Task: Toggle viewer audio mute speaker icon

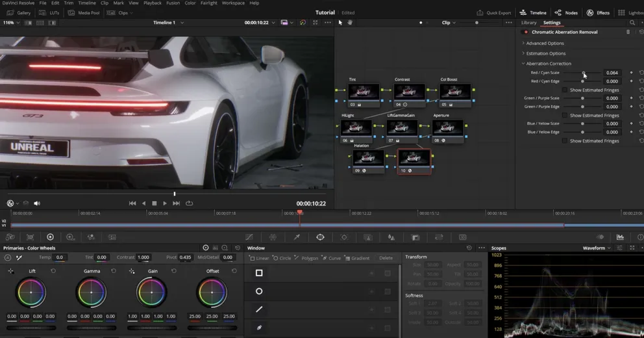Action: pyautogui.click(x=37, y=203)
